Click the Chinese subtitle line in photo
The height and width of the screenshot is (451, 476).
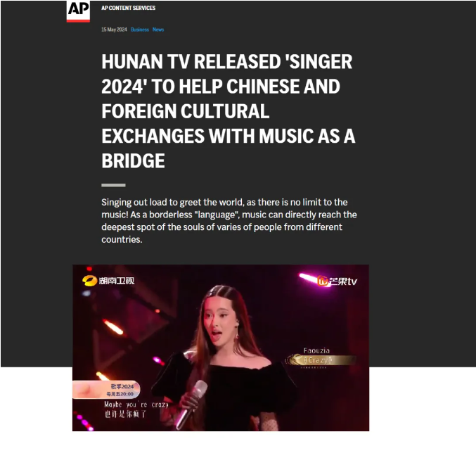(125, 414)
